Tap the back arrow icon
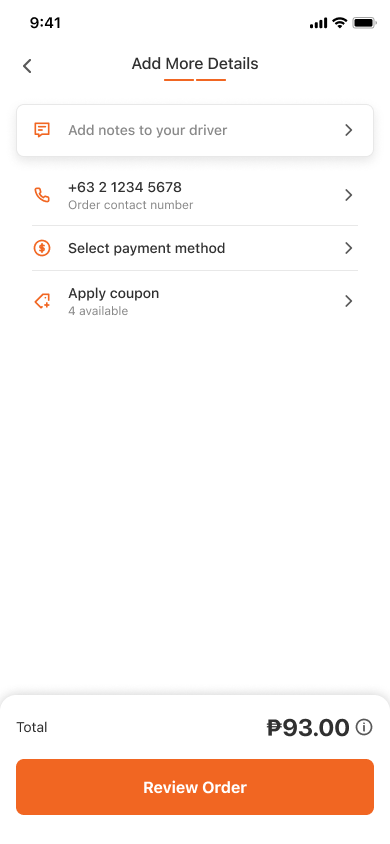The width and height of the screenshot is (390, 844). (x=27, y=66)
